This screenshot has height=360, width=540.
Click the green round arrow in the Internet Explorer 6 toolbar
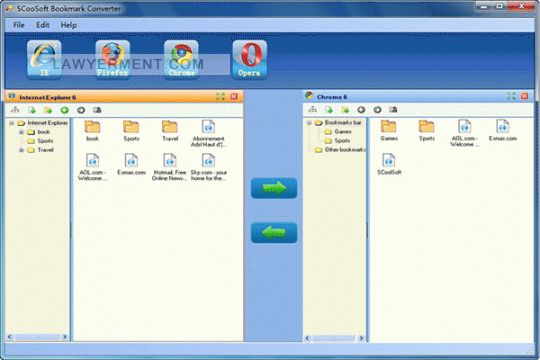pos(64,110)
